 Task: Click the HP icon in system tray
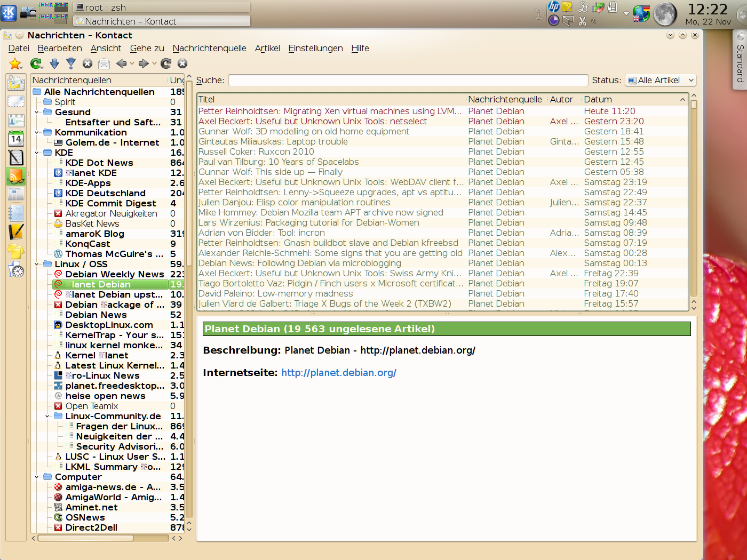click(x=554, y=7)
